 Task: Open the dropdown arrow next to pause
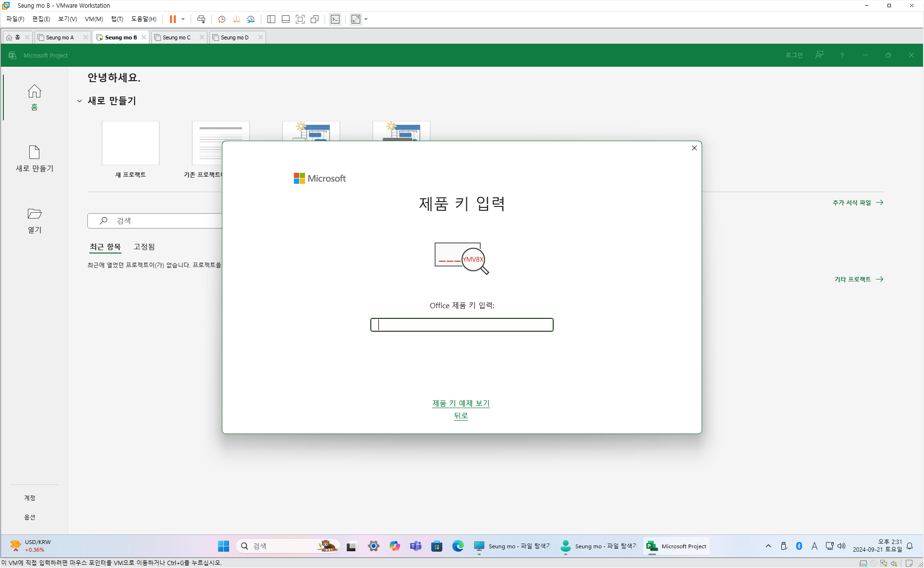pyautogui.click(x=183, y=19)
